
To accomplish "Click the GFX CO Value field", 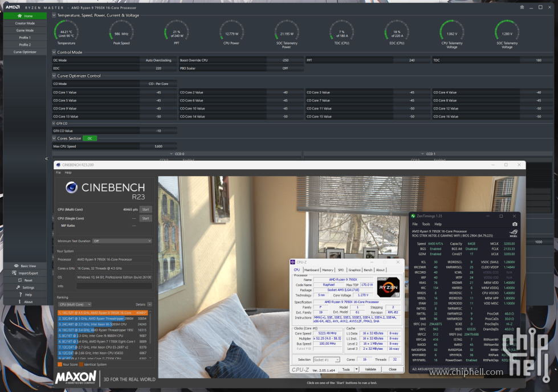I will (114, 130).
